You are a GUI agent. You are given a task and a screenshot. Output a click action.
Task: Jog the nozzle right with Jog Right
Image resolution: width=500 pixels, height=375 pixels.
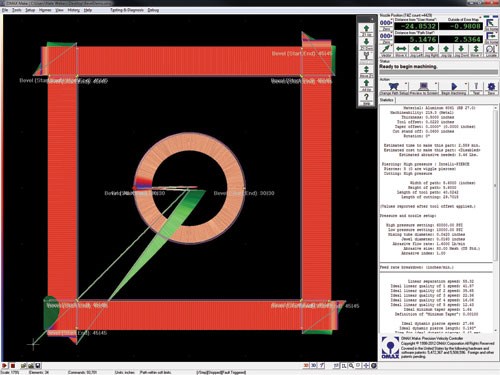[x=431, y=51]
